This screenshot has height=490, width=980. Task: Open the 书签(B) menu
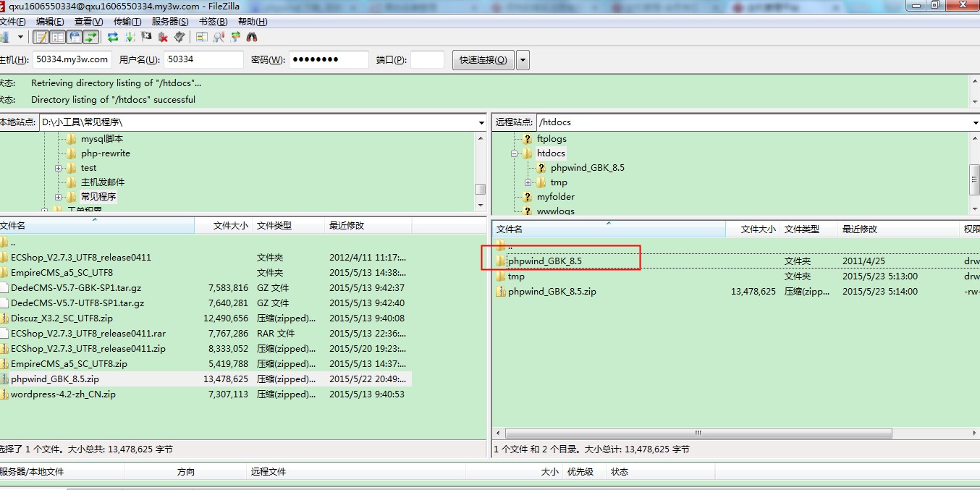213,22
